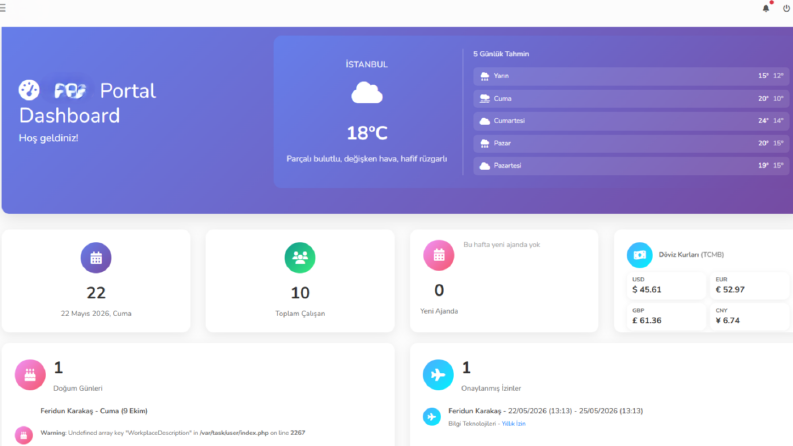793x446 pixels.
Task: Click the İSTANBUL city heading
Action: pyautogui.click(x=367, y=65)
